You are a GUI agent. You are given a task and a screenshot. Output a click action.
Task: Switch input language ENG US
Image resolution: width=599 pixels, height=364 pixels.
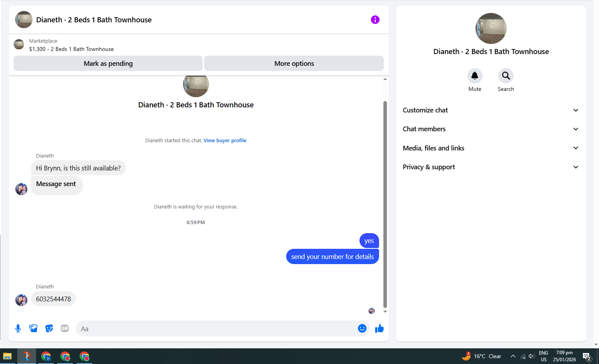click(543, 356)
